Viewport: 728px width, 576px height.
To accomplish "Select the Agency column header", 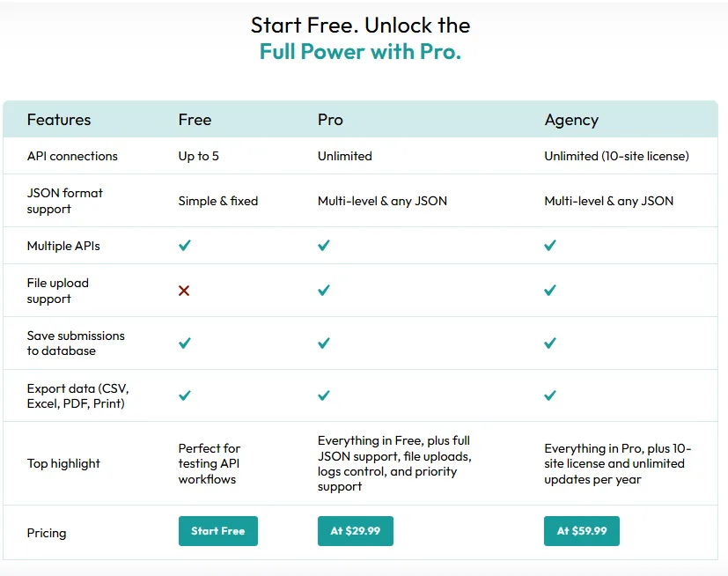I will pyautogui.click(x=571, y=120).
